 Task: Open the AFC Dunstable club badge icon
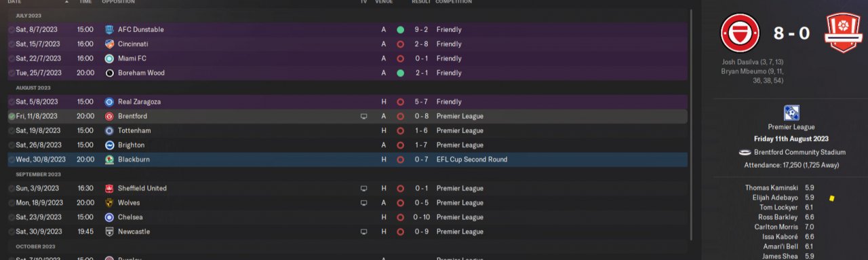coord(109,30)
